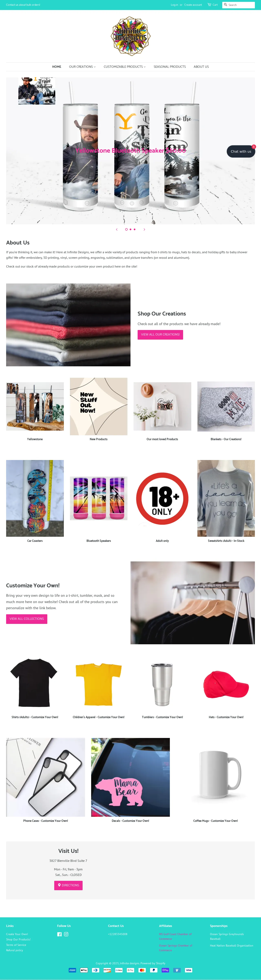Select the second slideshow dot indicator

point(130,229)
